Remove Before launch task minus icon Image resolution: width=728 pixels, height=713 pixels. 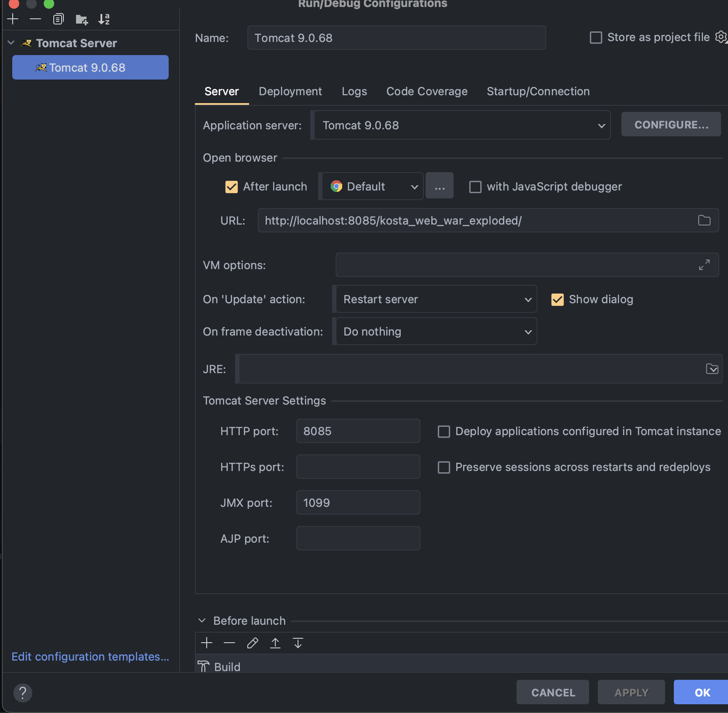tap(229, 643)
